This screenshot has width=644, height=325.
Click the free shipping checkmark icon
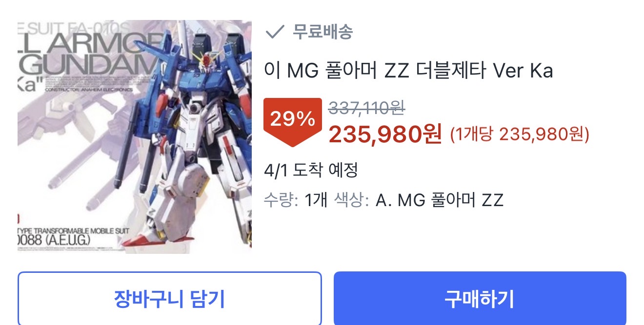(x=274, y=32)
